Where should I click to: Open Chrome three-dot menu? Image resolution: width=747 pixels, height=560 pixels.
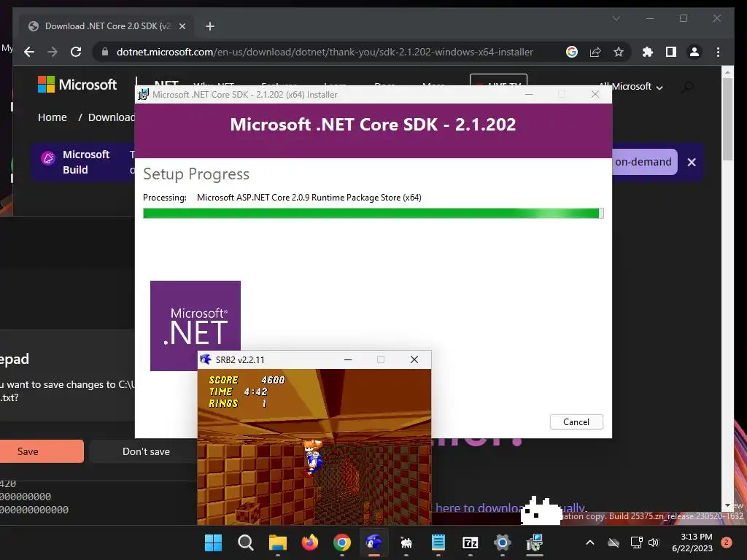click(x=718, y=52)
